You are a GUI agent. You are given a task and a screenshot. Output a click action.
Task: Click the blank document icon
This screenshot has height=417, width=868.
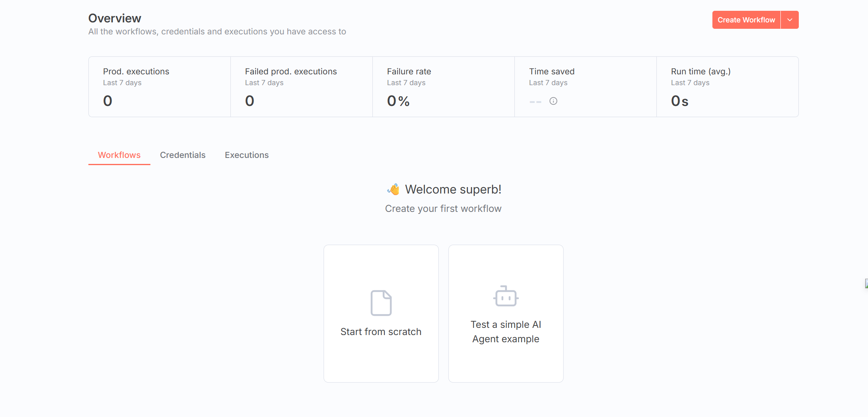click(x=381, y=303)
